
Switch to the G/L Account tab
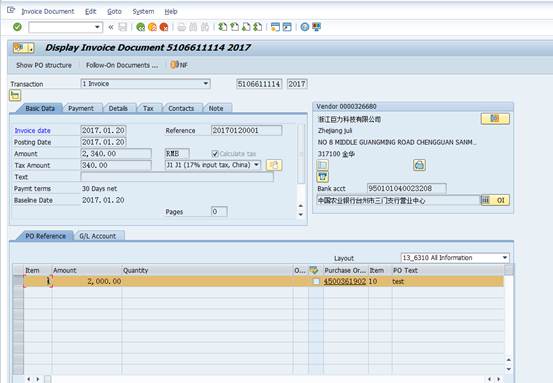pos(98,236)
